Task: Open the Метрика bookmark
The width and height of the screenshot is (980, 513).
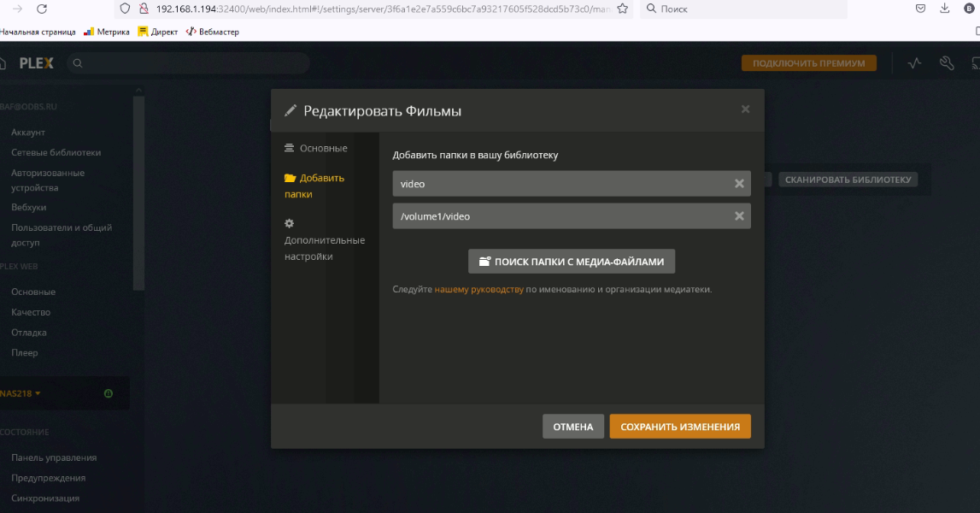Action: coord(107,32)
